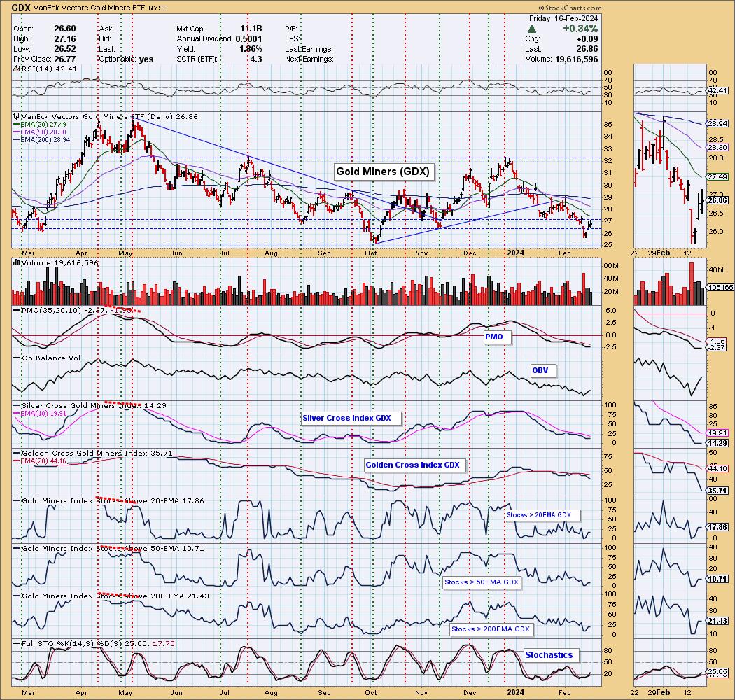Click the High value 27.16

64,39
